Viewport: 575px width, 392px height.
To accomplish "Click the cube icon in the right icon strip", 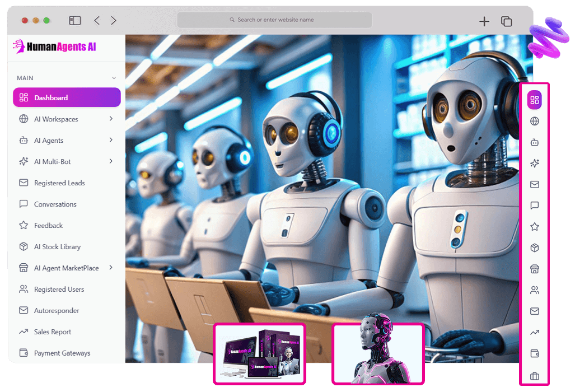I will [535, 248].
